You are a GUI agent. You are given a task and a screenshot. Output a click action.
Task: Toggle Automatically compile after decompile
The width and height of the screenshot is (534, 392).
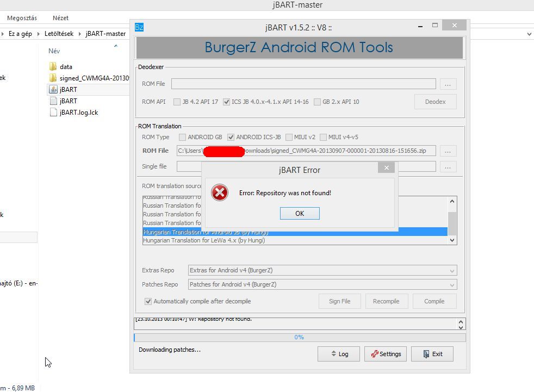coord(148,301)
